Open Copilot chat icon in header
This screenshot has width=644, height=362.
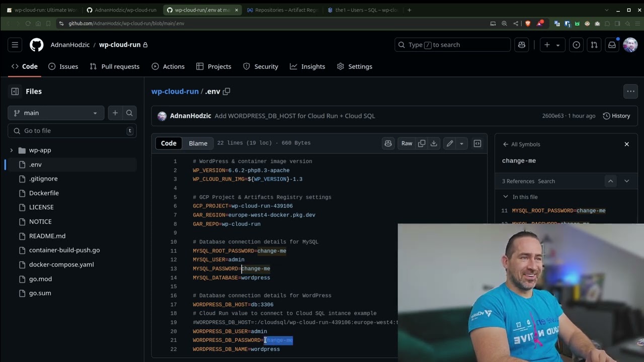click(522, 45)
